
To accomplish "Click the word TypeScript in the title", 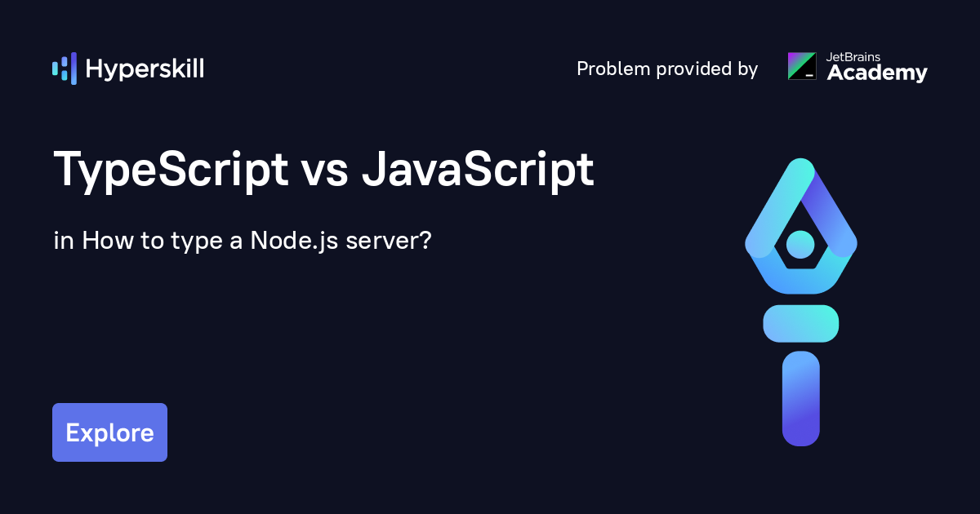I will [x=171, y=171].
